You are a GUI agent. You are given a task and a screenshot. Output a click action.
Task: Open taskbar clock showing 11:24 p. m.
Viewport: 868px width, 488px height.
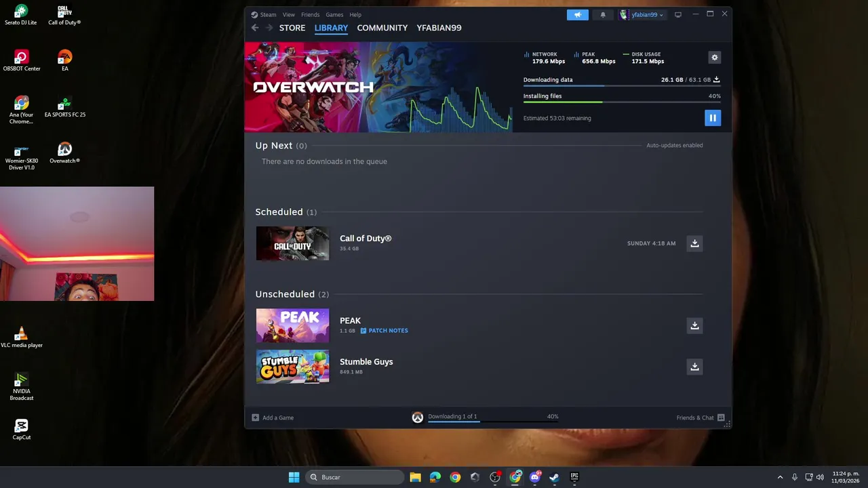(846, 477)
